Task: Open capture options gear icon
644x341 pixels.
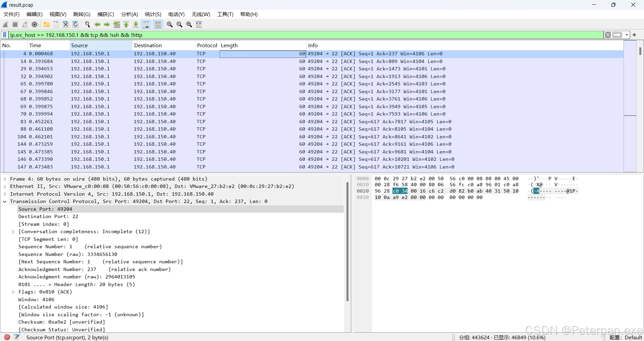Action: [35, 24]
